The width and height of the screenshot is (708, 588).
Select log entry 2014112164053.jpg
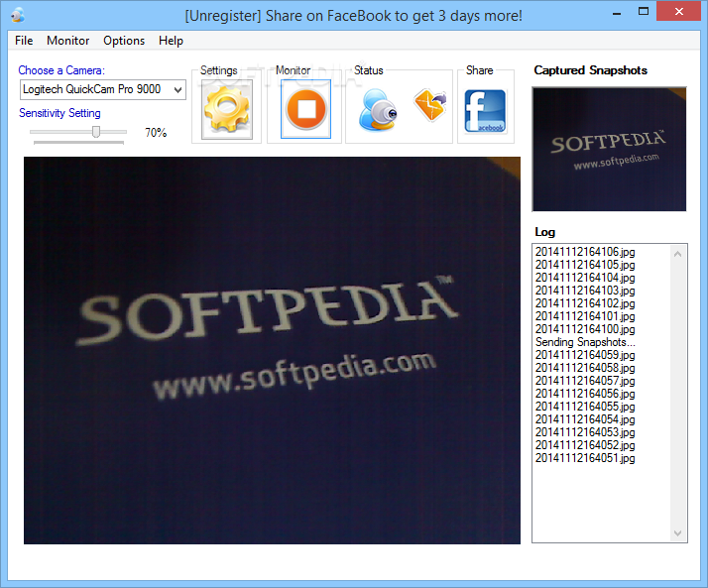(585, 431)
